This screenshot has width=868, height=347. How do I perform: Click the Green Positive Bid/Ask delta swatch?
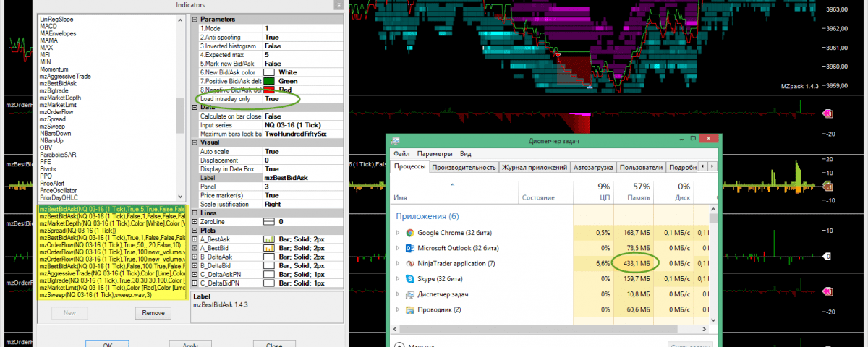pyautogui.click(x=270, y=81)
